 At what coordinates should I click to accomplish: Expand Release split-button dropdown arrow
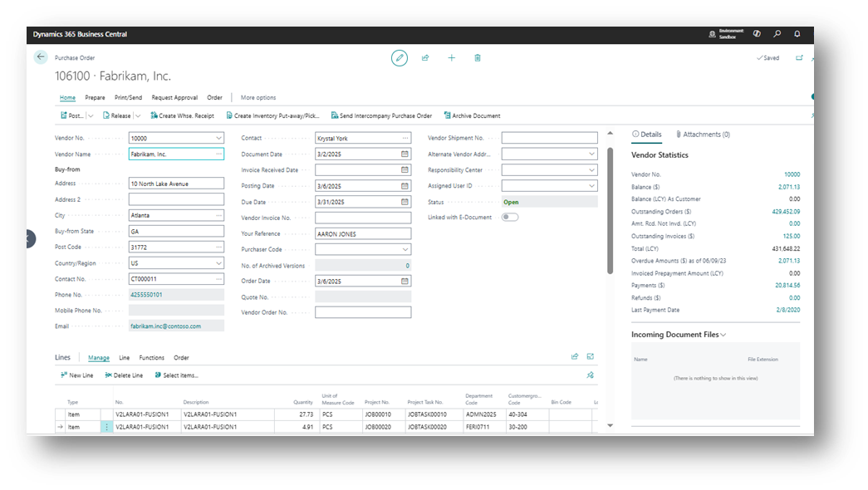pos(138,115)
